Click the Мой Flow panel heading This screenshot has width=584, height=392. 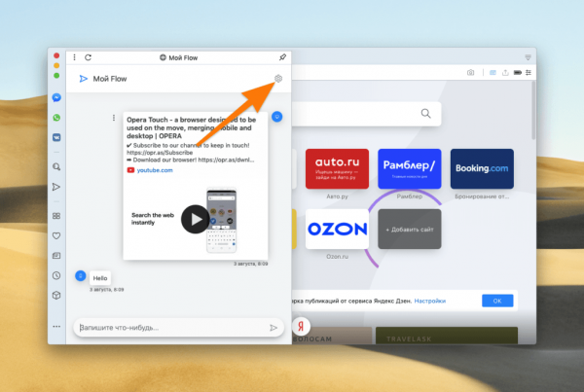point(109,79)
